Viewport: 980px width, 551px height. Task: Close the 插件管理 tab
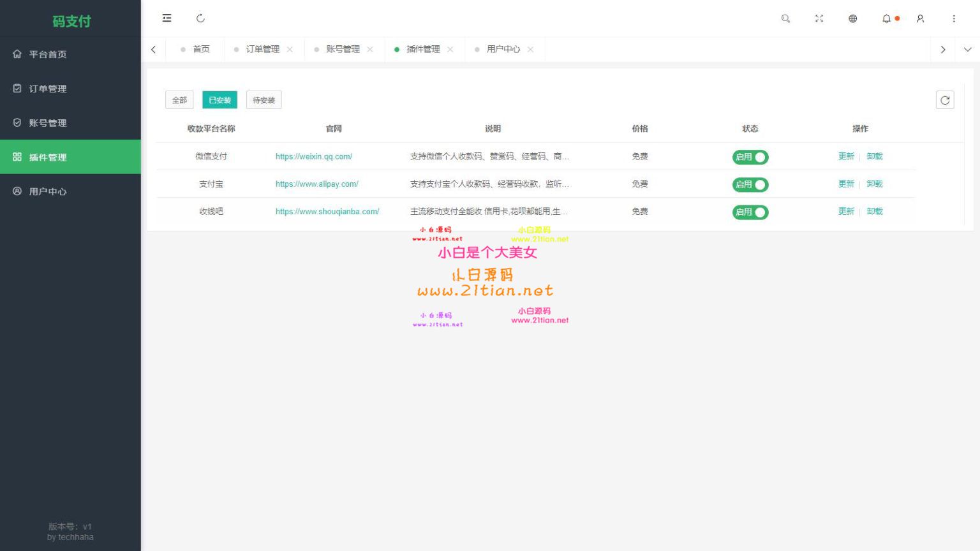click(450, 49)
